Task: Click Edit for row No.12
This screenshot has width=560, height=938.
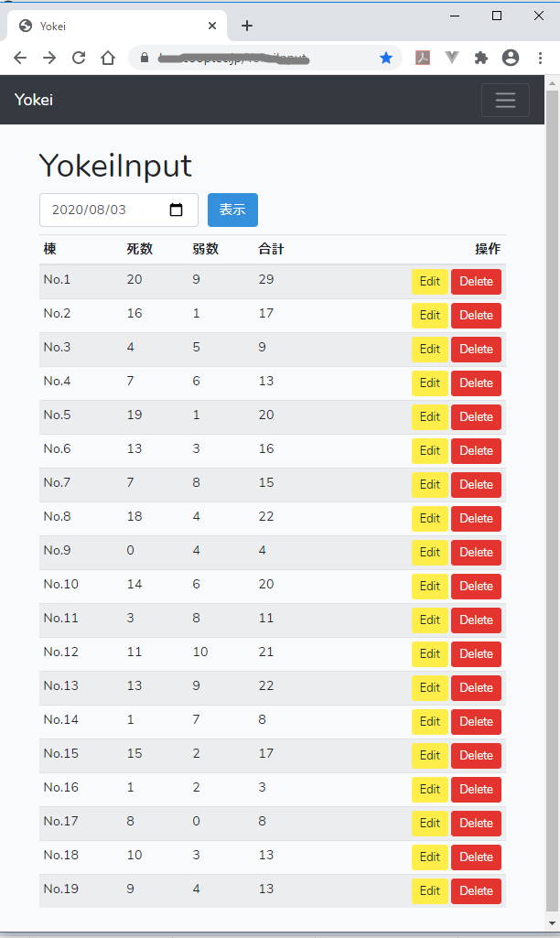Action: (x=429, y=654)
